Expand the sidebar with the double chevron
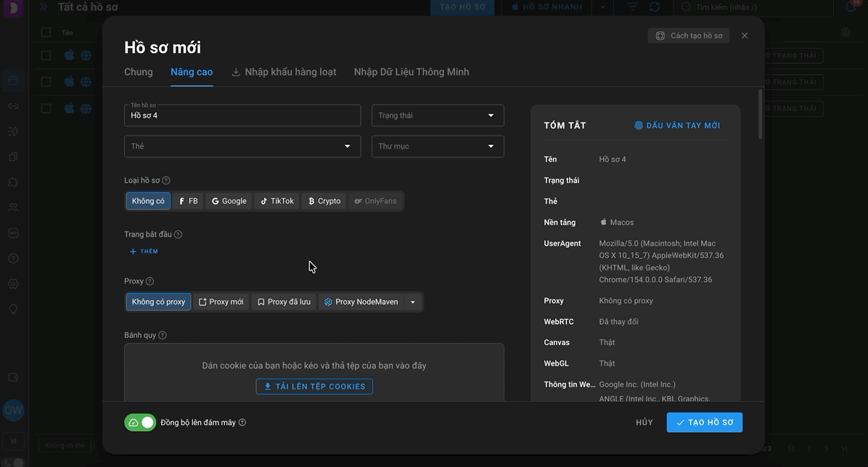Image resolution: width=868 pixels, height=467 pixels. point(44,7)
